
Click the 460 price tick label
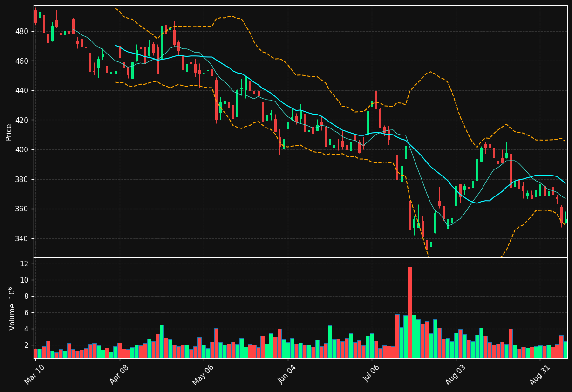click(x=22, y=61)
